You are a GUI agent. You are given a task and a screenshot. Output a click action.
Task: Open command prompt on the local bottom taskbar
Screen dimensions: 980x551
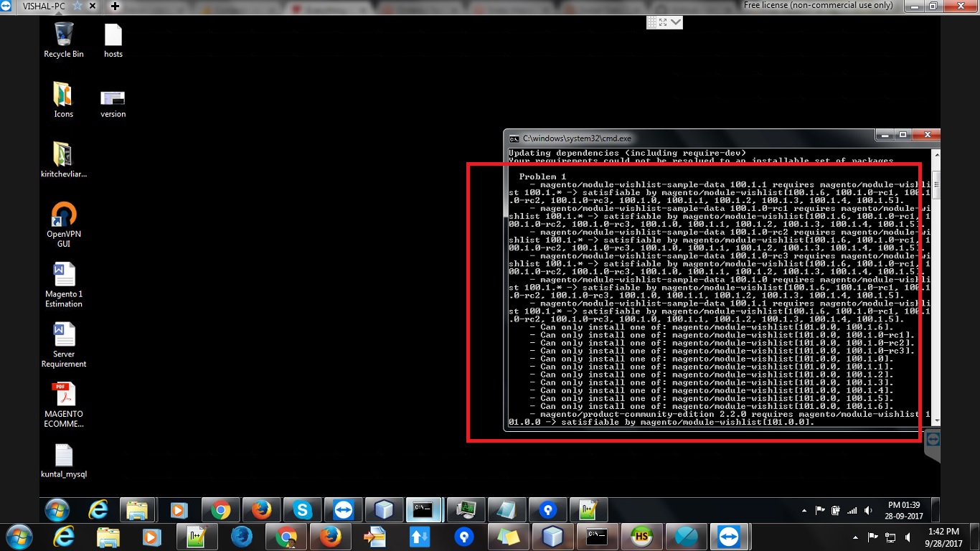click(597, 537)
